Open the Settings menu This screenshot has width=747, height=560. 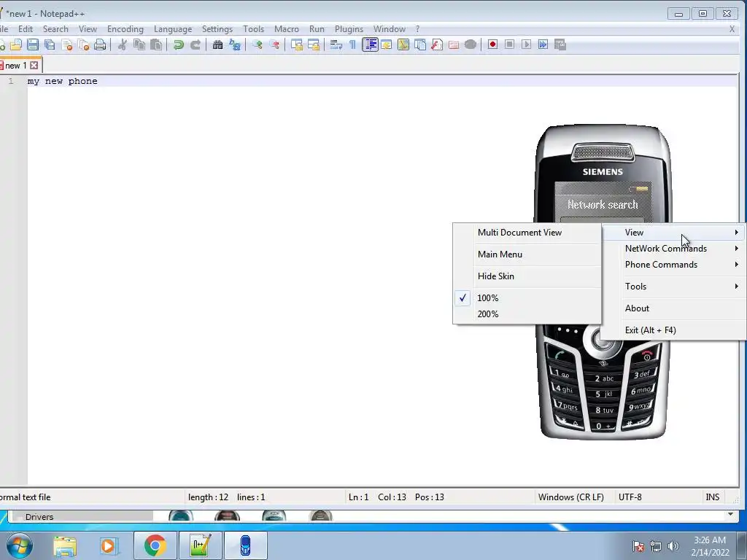click(217, 29)
